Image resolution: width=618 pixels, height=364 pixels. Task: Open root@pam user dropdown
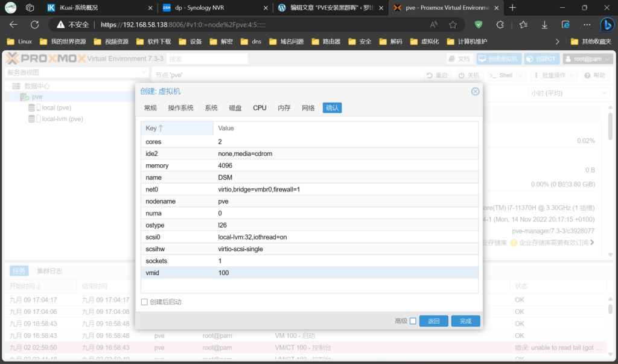(x=588, y=59)
